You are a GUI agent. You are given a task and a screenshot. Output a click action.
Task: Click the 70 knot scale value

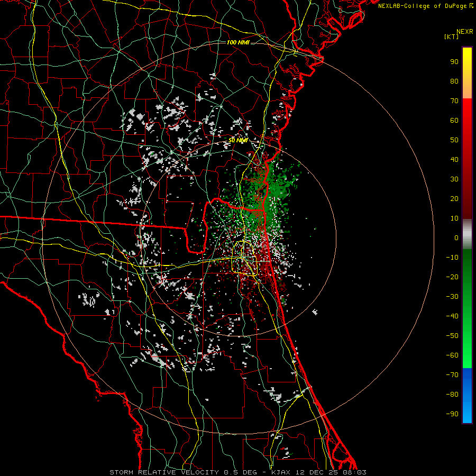[454, 101]
